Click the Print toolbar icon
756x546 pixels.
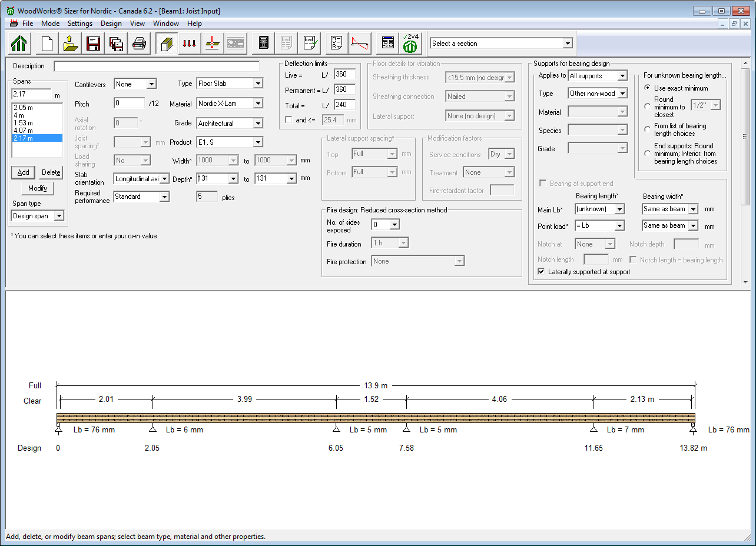click(139, 44)
